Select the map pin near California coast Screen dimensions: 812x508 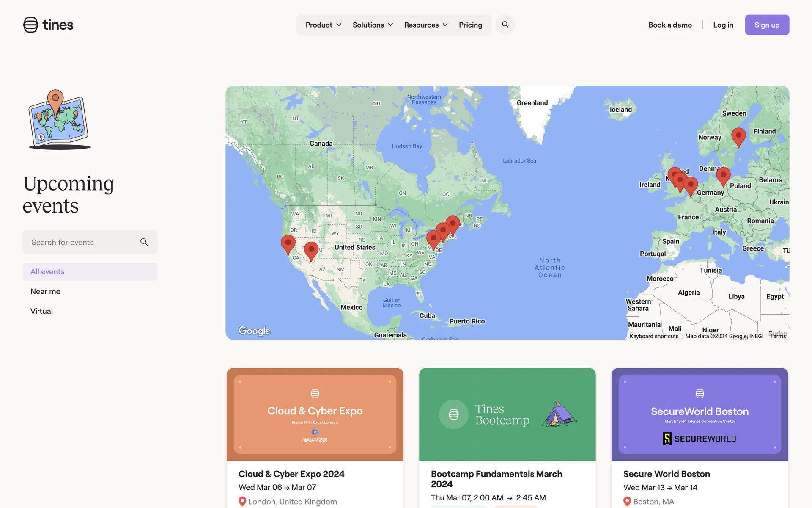[288, 244]
